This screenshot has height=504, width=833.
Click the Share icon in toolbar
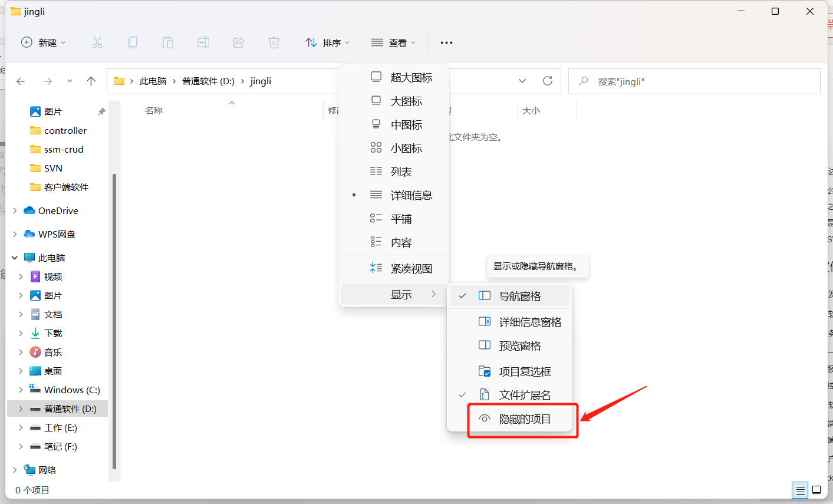tap(239, 42)
